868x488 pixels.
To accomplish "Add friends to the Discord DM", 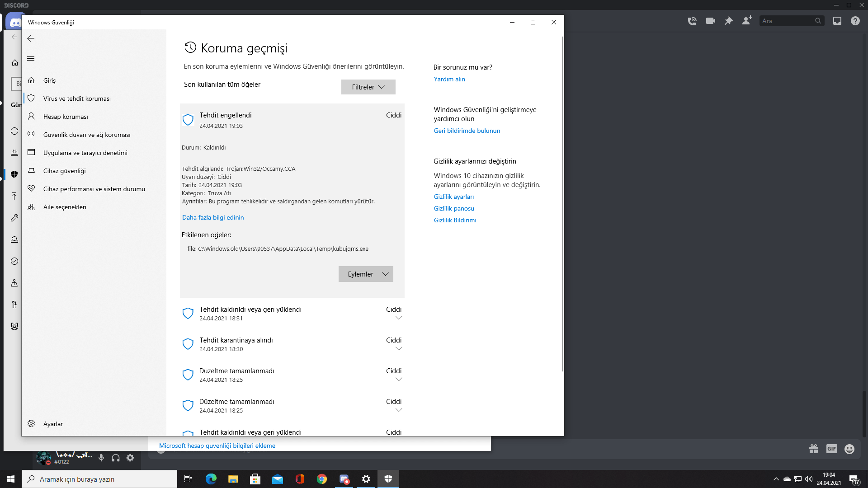I will pyautogui.click(x=747, y=20).
